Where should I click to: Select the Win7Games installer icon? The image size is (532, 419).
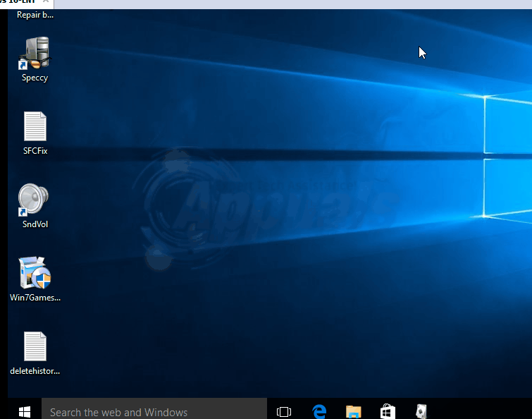click(35, 273)
